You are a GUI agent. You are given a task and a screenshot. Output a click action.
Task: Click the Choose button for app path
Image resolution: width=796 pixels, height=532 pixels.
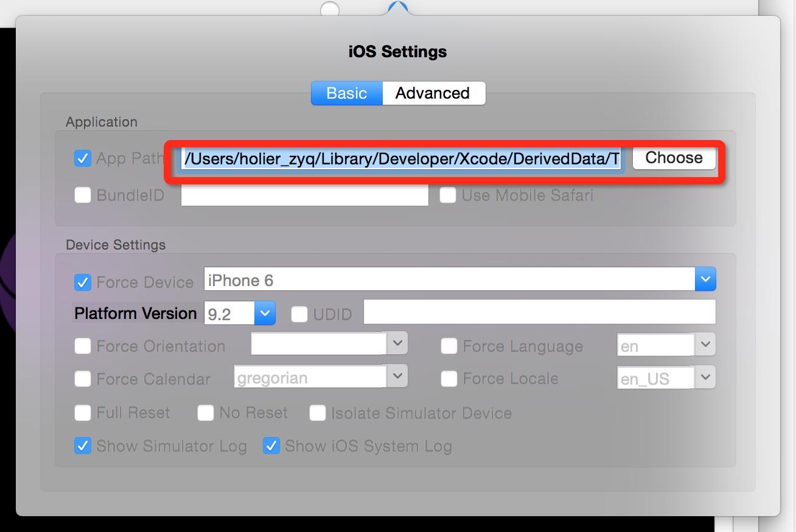674,158
